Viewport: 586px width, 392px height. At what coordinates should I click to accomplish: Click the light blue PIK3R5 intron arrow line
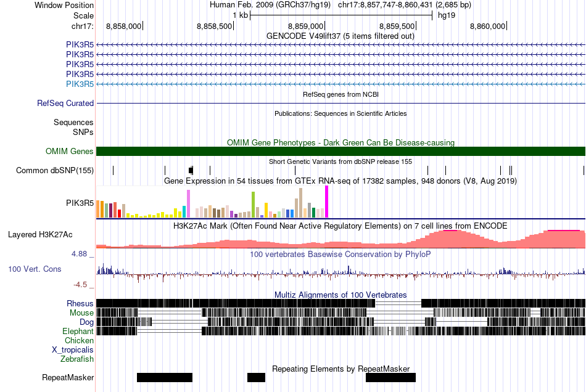(341, 84)
